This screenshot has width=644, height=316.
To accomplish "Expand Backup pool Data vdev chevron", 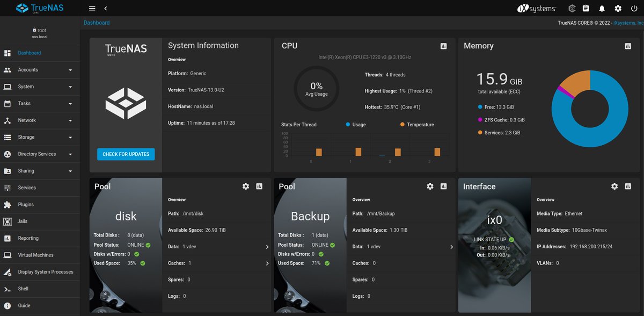I will [451, 247].
